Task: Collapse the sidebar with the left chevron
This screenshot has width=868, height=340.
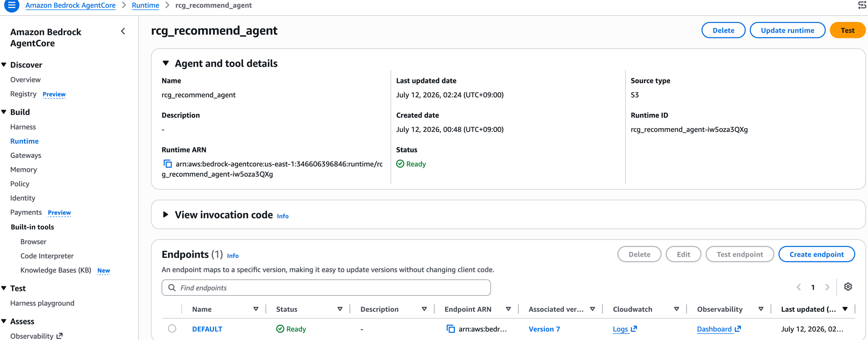Action: pyautogui.click(x=123, y=31)
